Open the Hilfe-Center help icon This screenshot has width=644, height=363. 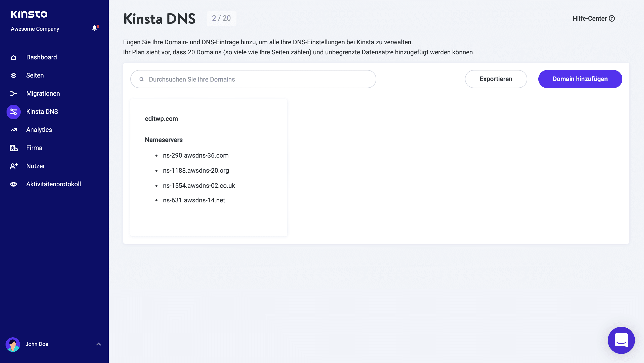(613, 18)
